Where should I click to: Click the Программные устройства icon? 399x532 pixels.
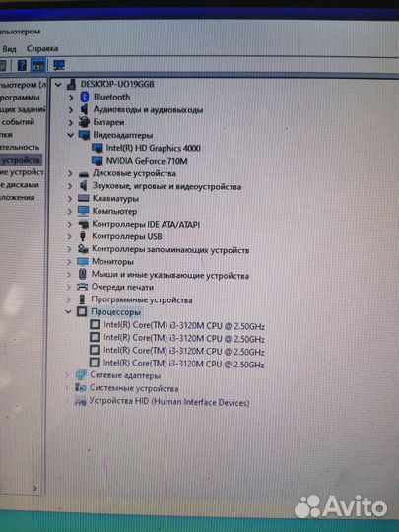click(x=82, y=299)
